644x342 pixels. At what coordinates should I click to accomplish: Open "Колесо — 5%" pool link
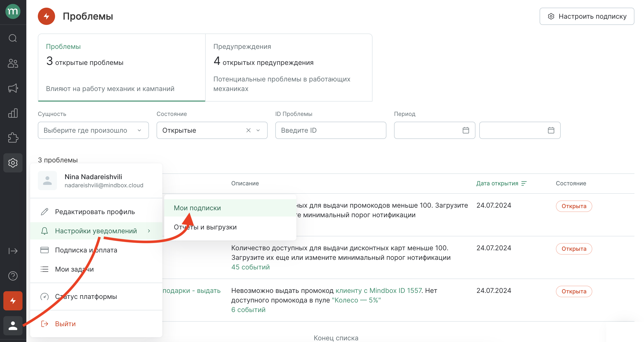click(x=356, y=300)
